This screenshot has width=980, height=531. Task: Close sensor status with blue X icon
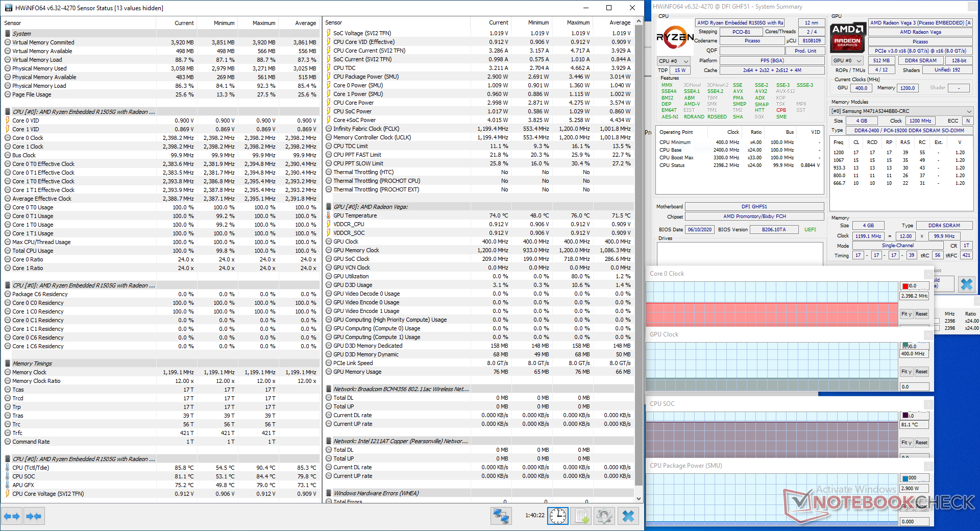tap(628, 517)
